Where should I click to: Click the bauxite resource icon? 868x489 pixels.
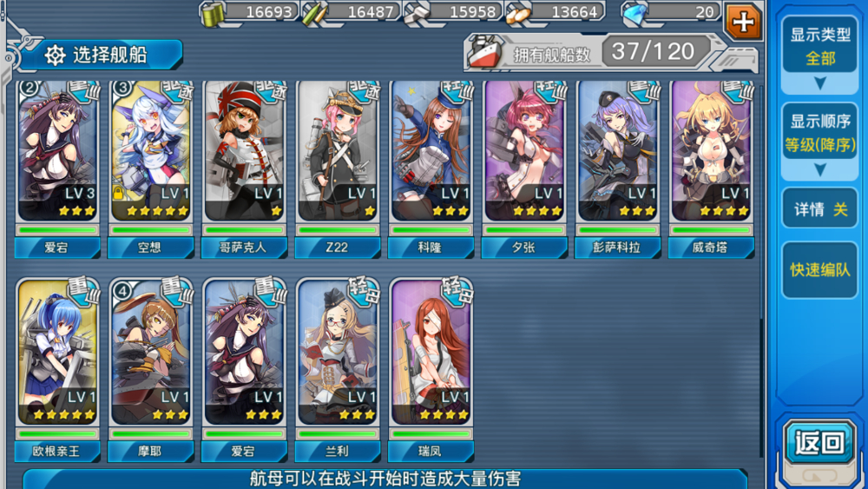[x=519, y=15]
